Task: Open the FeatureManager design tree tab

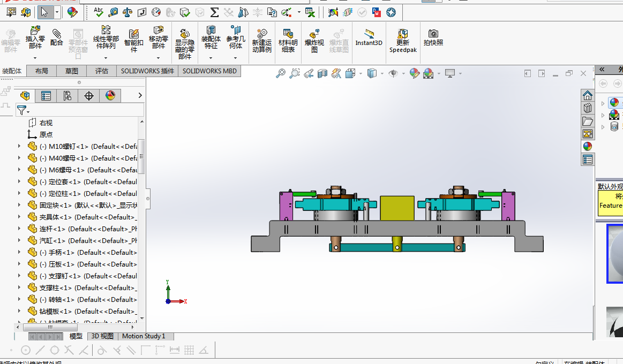Action: point(25,96)
